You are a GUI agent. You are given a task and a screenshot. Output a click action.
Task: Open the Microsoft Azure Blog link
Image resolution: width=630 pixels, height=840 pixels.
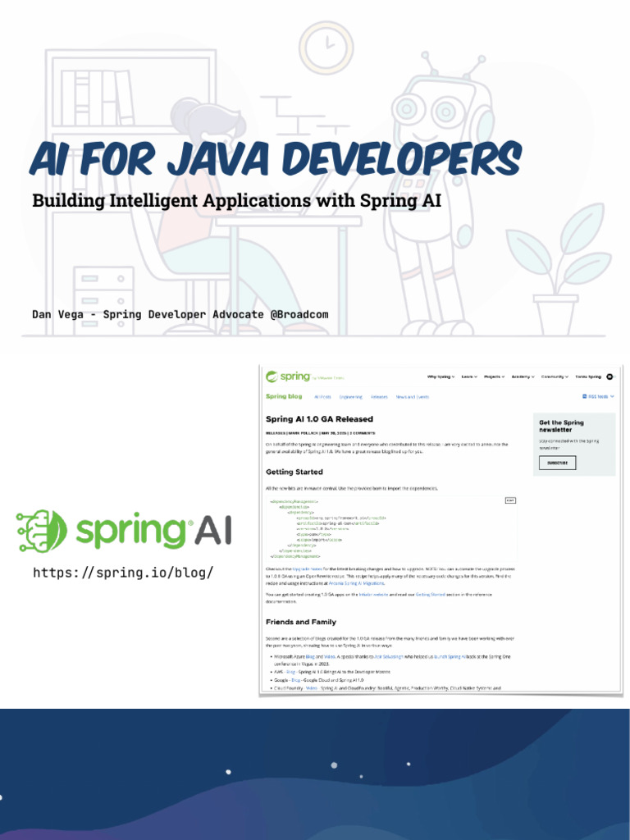click(310, 656)
